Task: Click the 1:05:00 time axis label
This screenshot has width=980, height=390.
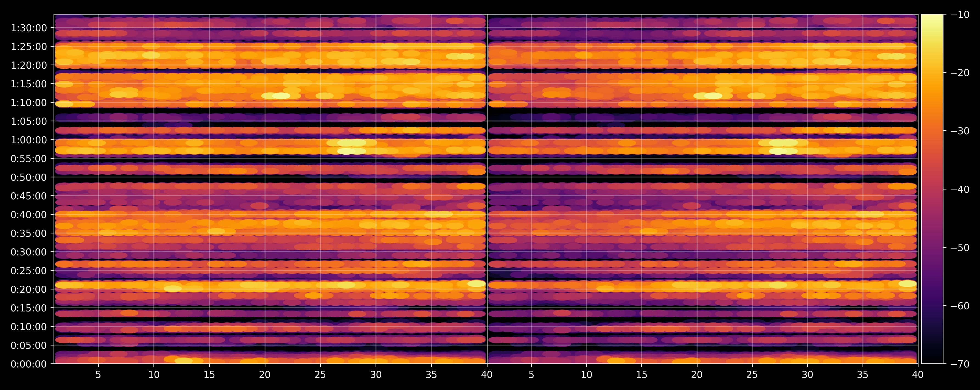Action: 29,121
